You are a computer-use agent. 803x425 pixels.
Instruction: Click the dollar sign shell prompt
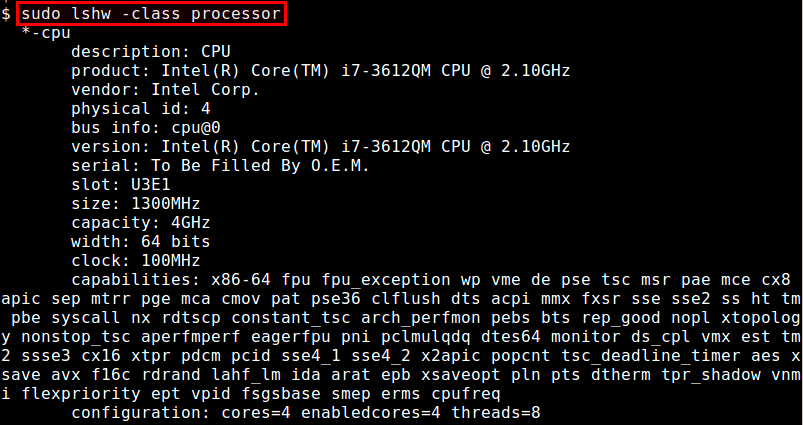6,14
